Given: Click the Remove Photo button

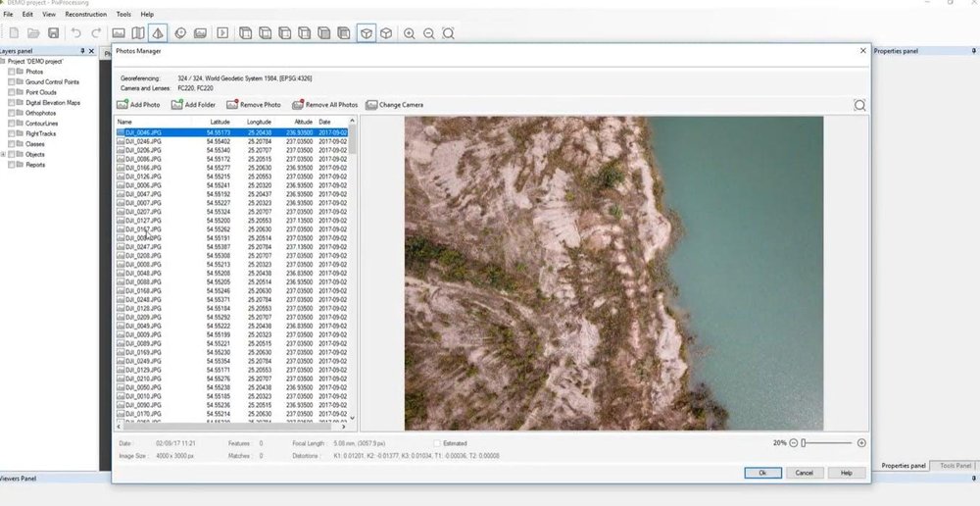Looking at the screenshot, I should tap(254, 105).
